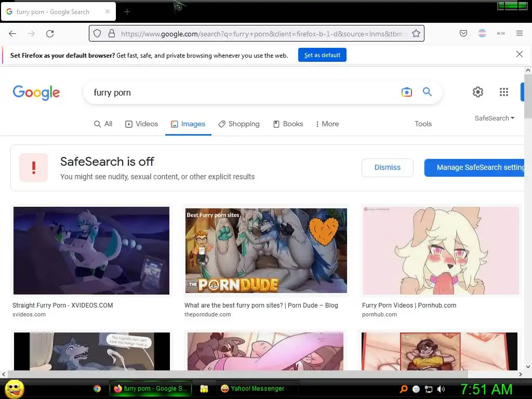The image size is (532, 399).
Task: Go back to the previous page
Action: (12, 34)
